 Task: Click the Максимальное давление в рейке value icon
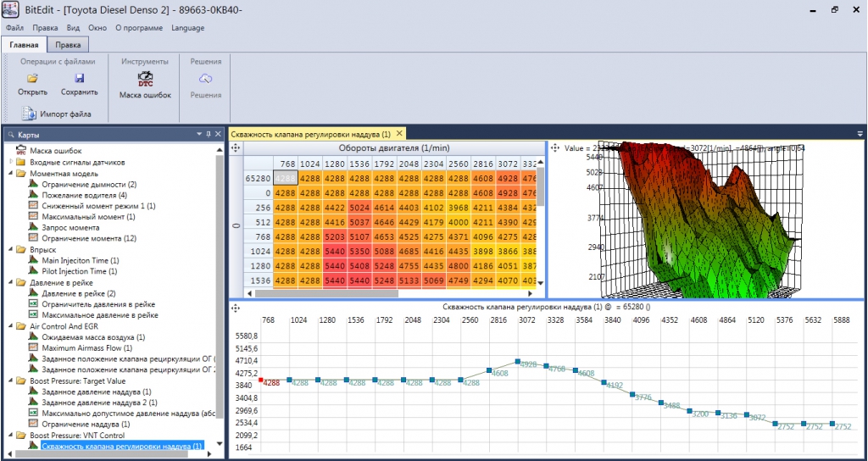(33, 315)
